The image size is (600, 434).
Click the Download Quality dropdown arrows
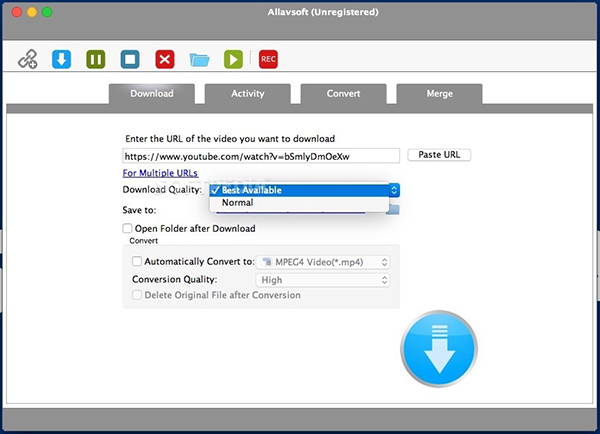pyautogui.click(x=394, y=190)
